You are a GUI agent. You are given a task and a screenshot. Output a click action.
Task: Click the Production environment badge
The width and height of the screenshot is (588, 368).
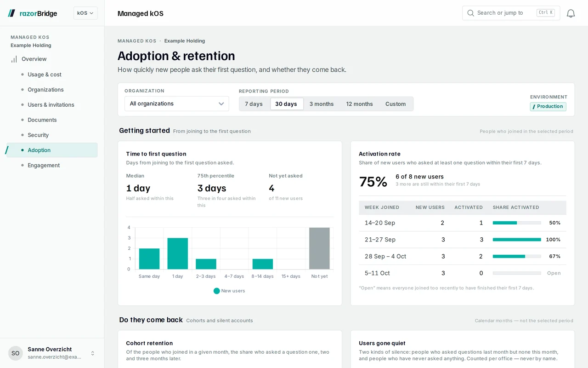[x=548, y=106]
